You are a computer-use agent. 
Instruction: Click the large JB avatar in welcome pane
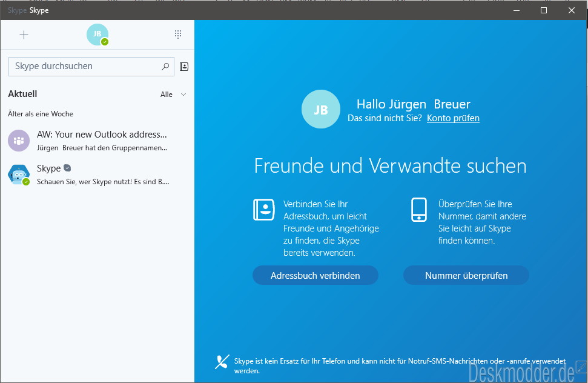pyautogui.click(x=321, y=109)
